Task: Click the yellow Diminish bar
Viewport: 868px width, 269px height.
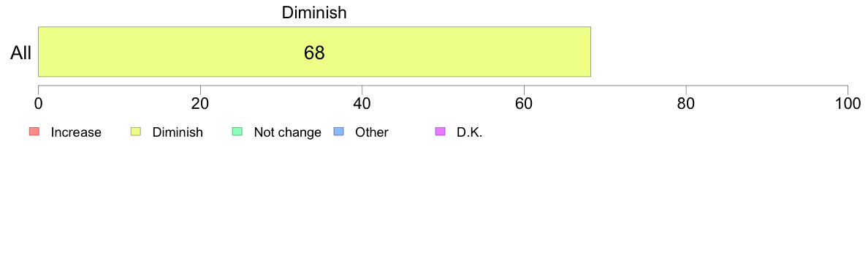Action: (x=314, y=51)
